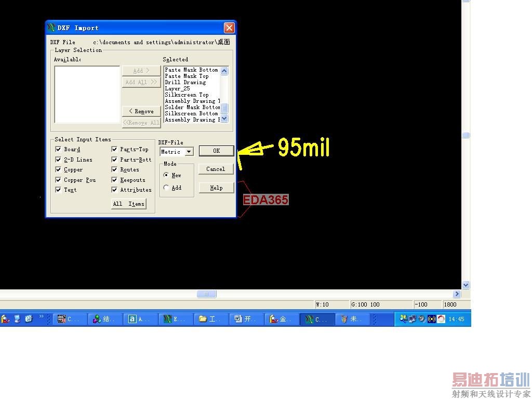Select Paste Mask Bottom in Selected list
Viewport: 532px width, 399px height.
191,70
